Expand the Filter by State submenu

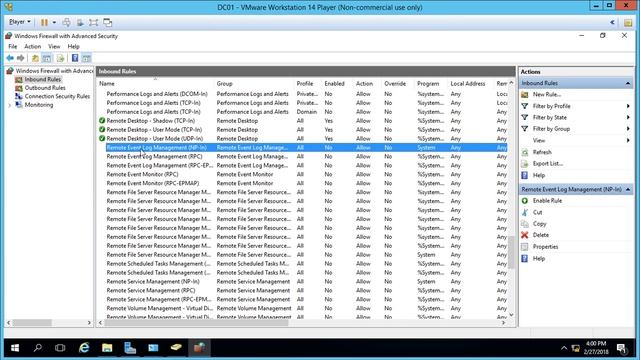628,118
